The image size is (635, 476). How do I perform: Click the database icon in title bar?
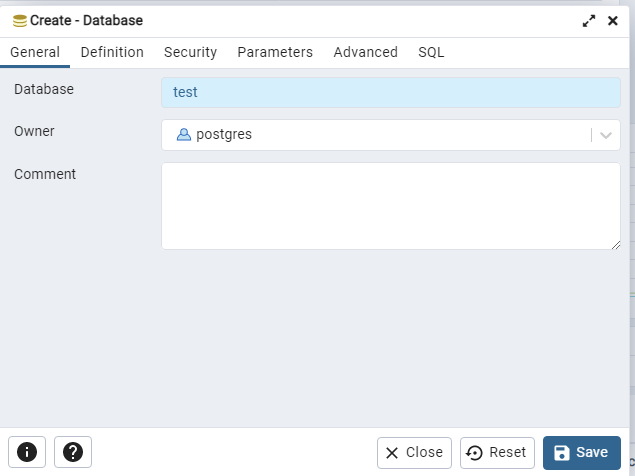tap(20, 20)
